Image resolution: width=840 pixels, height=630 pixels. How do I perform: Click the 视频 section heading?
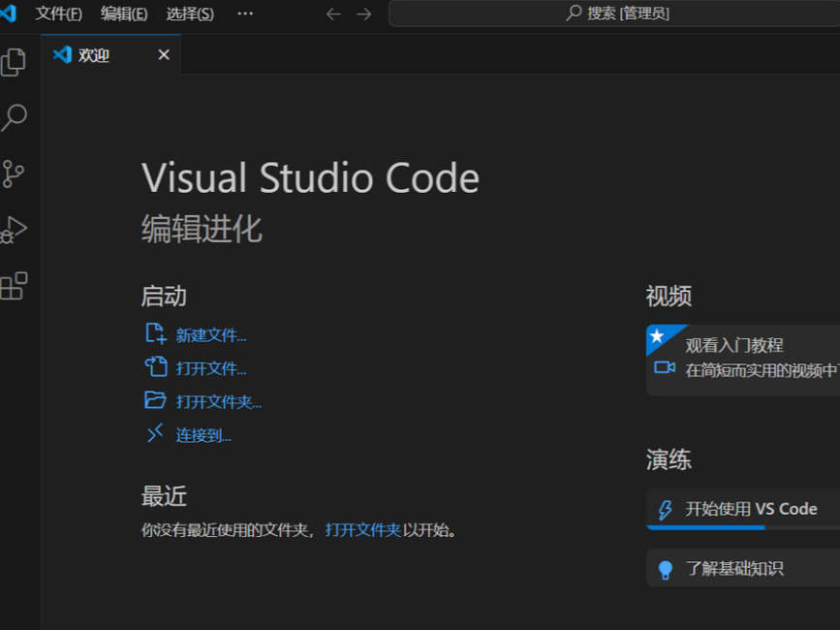(669, 297)
